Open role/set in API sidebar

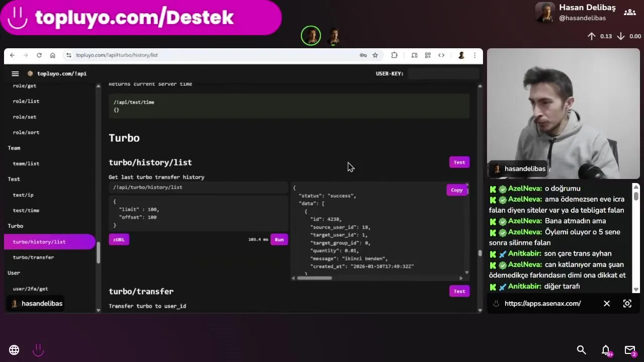pyautogui.click(x=25, y=117)
